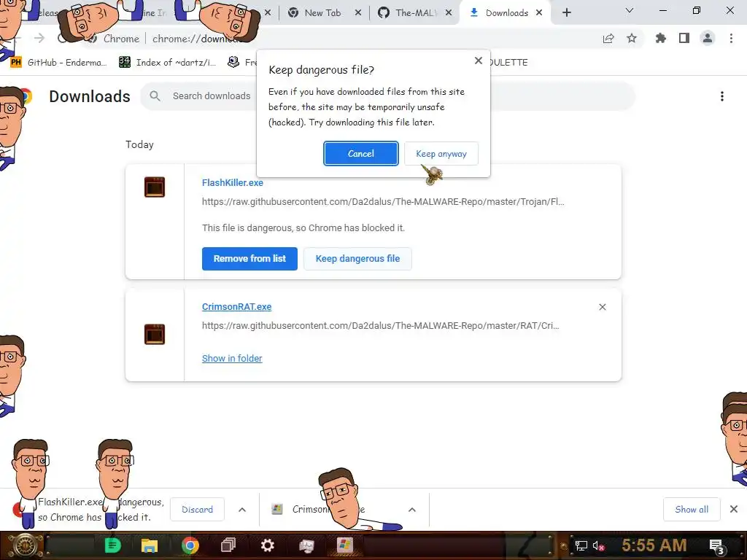
Task: Click Show all downloads button
Action: [692, 510]
